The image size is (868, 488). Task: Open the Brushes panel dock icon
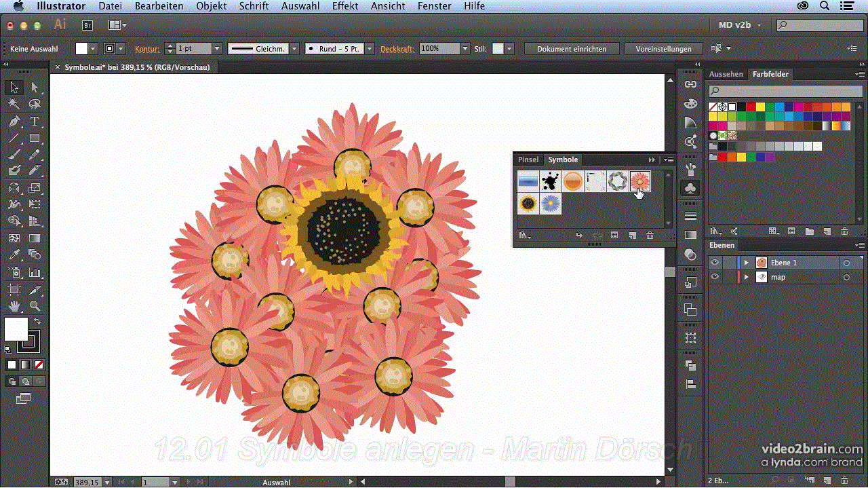coord(690,170)
